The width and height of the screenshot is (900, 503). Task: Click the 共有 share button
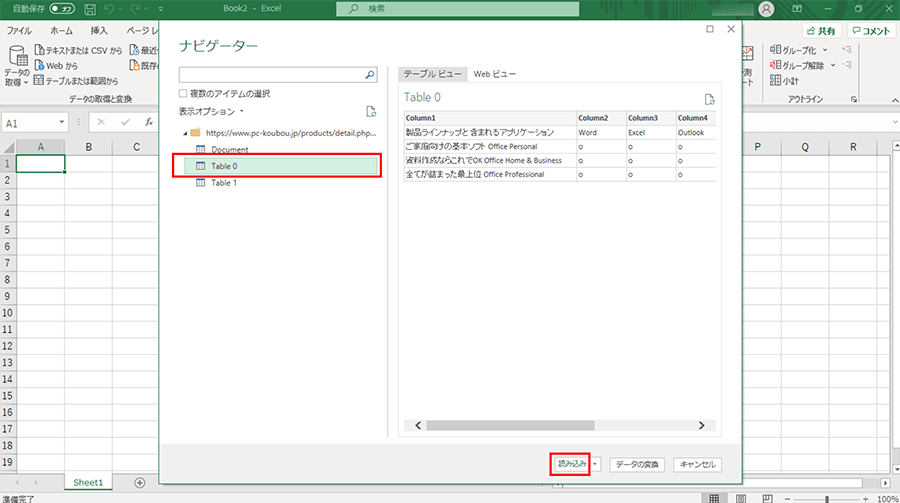coord(821,31)
